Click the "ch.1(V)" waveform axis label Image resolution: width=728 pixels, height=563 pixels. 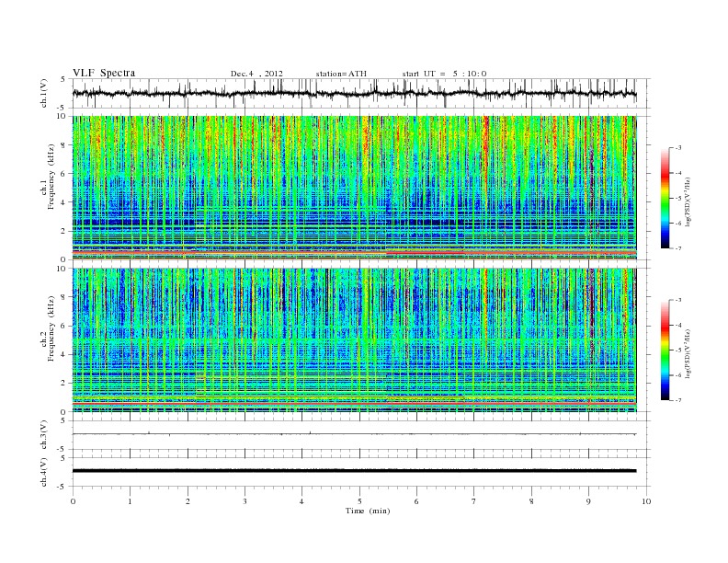pos(44,93)
